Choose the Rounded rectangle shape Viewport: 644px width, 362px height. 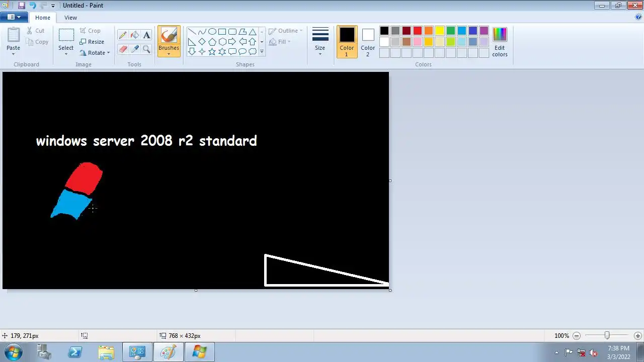(232, 32)
